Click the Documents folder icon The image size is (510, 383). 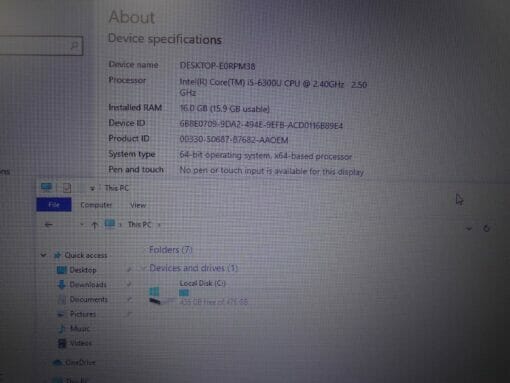click(x=62, y=299)
